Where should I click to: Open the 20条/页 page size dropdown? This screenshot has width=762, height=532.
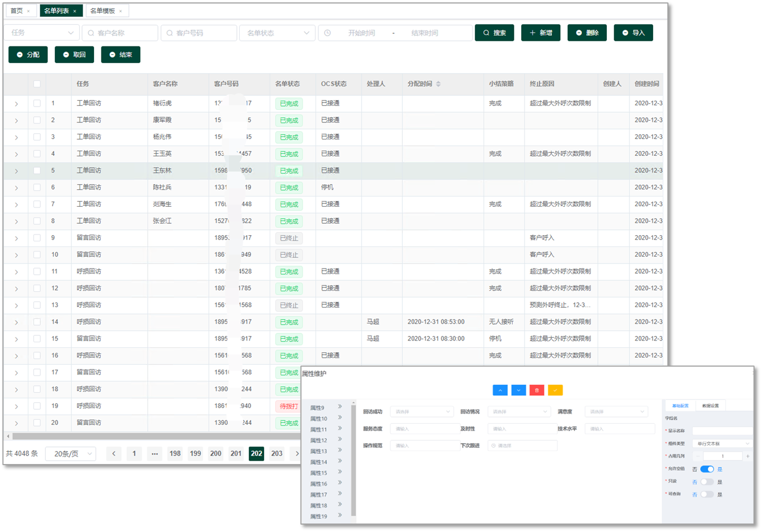click(71, 454)
